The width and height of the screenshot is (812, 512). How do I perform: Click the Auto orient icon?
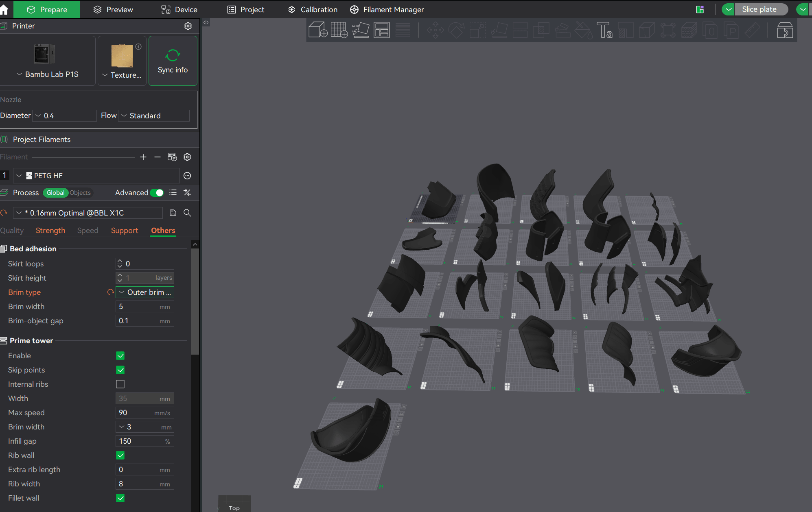click(361, 30)
